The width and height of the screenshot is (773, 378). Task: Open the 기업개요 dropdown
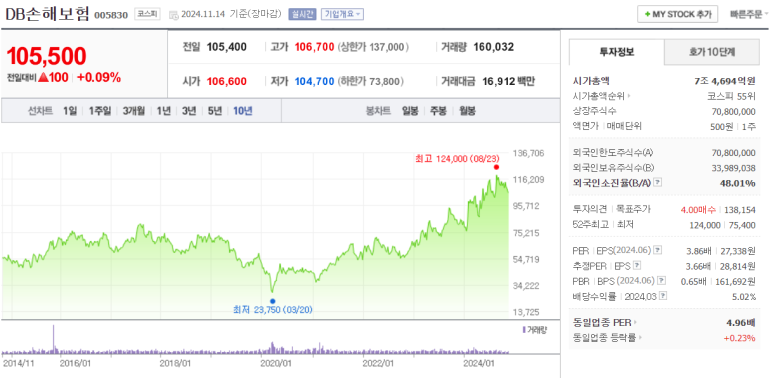point(342,14)
